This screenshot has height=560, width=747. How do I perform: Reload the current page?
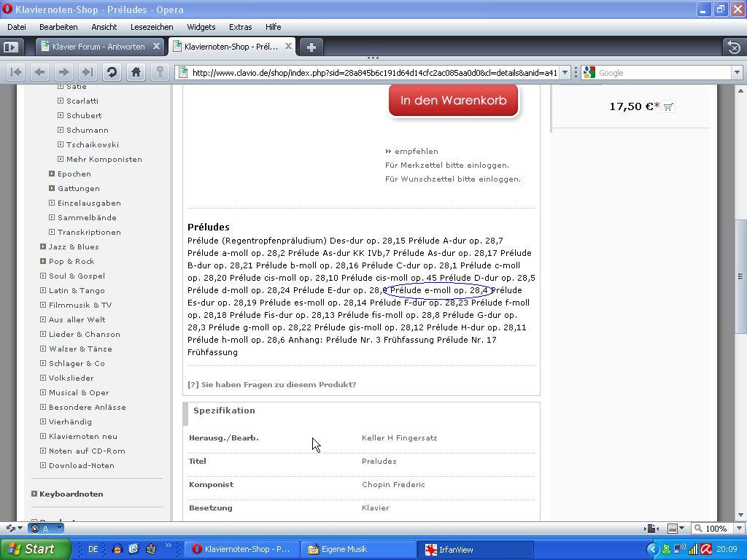[112, 72]
